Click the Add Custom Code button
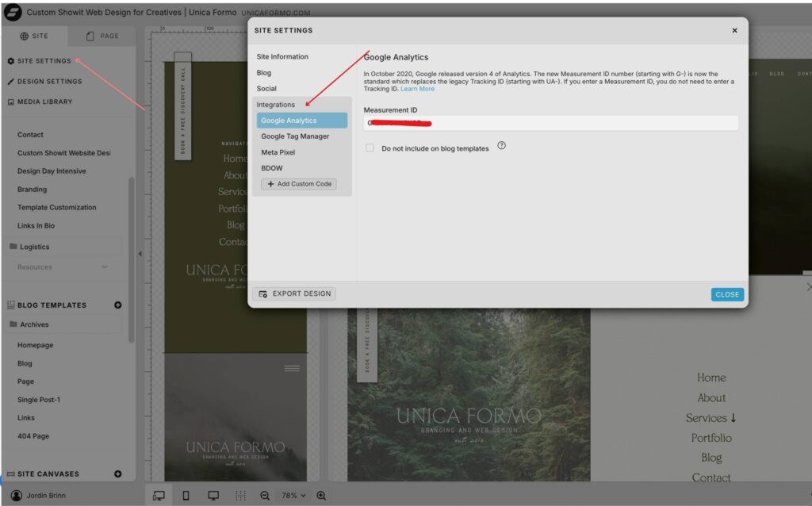 (x=299, y=184)
